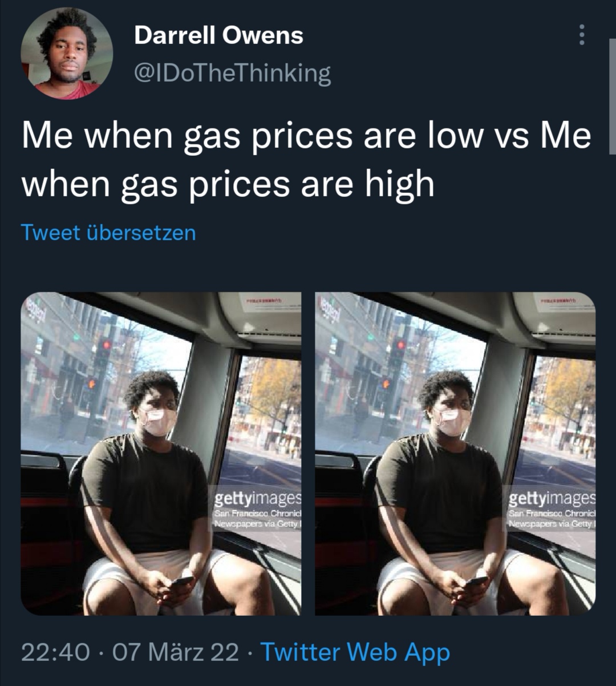Click the 07 März 22 date
The width and height of the screenshot is (616, 686).
click(176, 652)
